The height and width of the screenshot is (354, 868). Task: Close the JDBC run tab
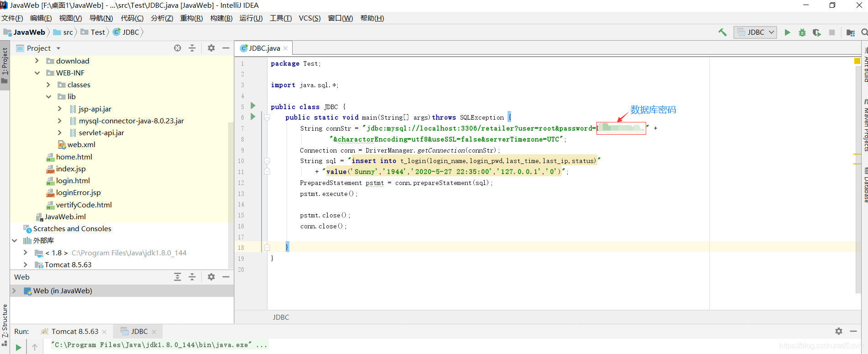click(154, 332)
